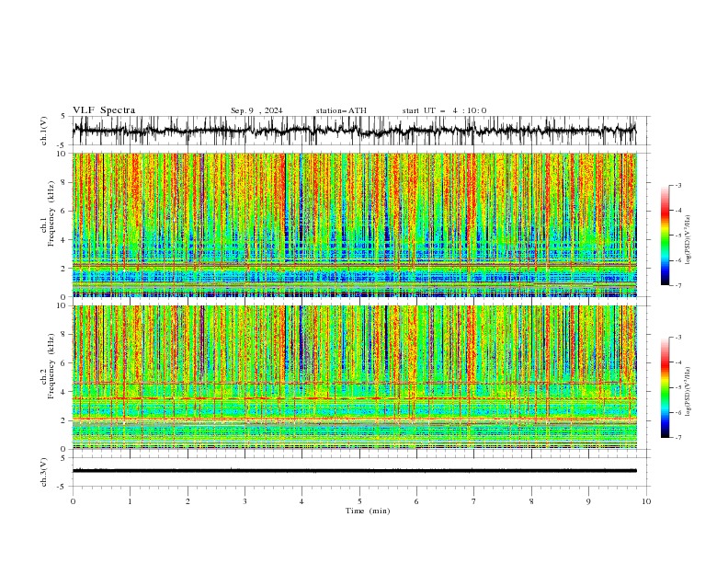
Task: Click time axis tick label "5"
Action: click(359, 501)
